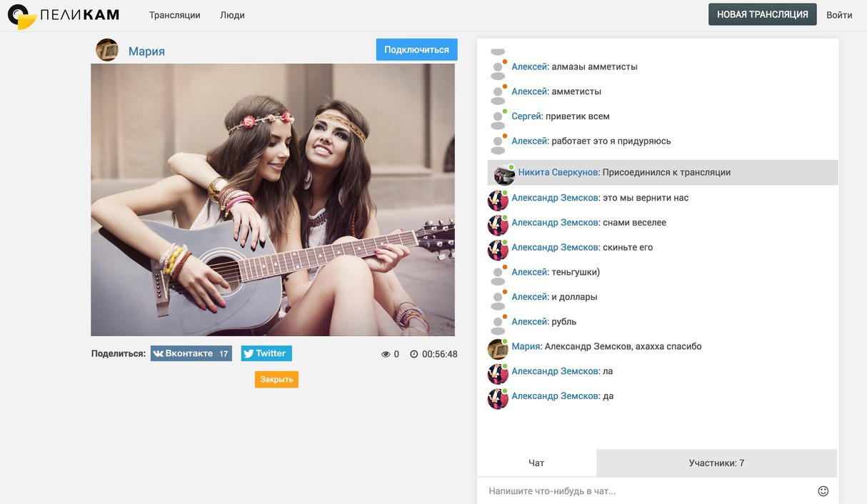Open the Мария profile name link
The width and height of the screenshot is (867, 504).
coord(146,51)
